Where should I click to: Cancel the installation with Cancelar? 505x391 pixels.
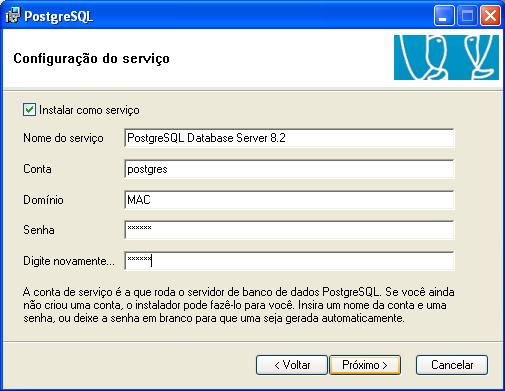(x=452, y=365)
